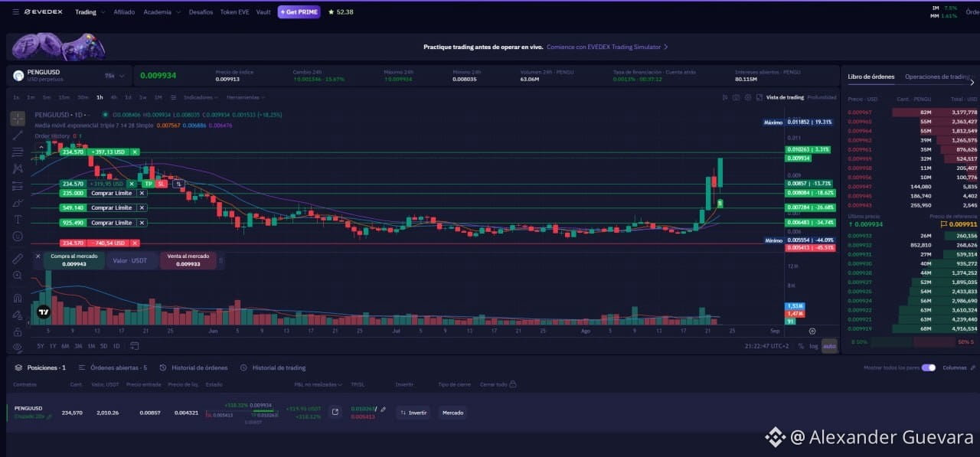Select the Text annotation tool
Screen dimensions: 980x457
click(x=18, y=219)
